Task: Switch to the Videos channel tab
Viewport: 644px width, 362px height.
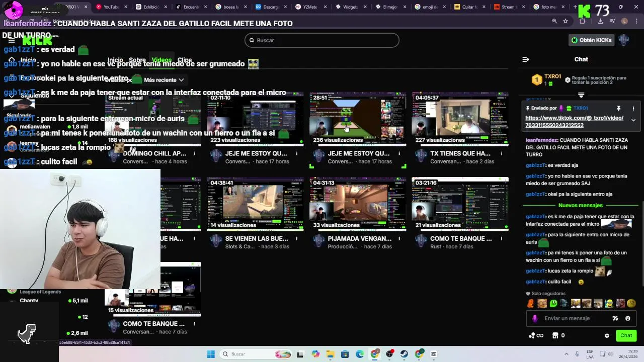Action: pos(162,60)
